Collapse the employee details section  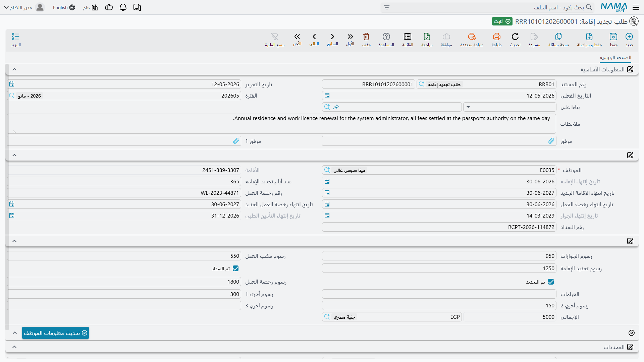pos(14,155)
